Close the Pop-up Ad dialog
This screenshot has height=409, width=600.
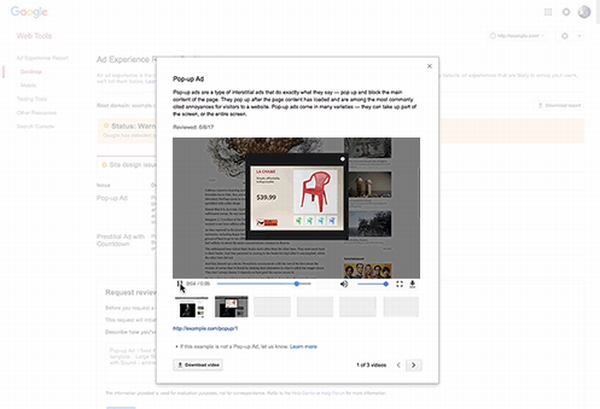tap(429, 67)
